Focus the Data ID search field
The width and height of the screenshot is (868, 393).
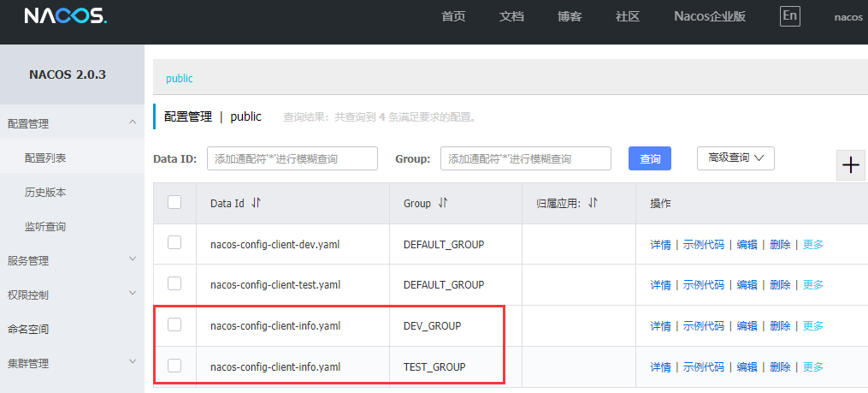coord(292,158)
